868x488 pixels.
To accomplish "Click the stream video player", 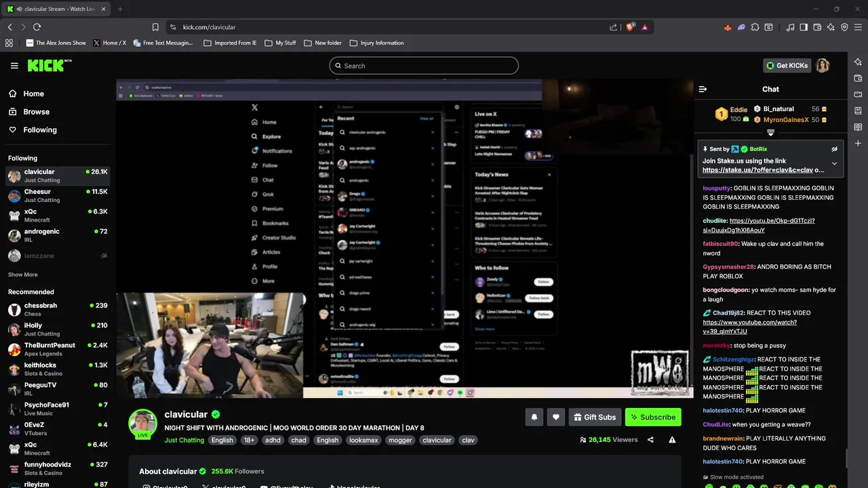I will click(404, 239).
